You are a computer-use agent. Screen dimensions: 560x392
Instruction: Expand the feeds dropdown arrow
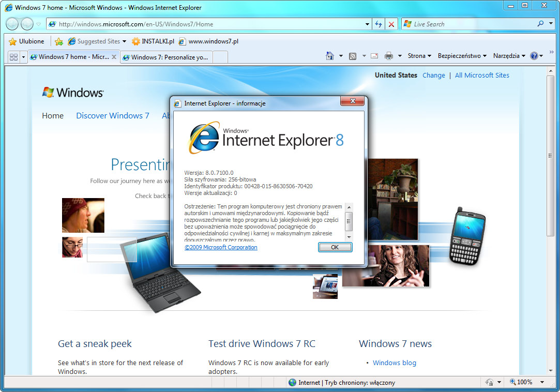pos(364,56)
